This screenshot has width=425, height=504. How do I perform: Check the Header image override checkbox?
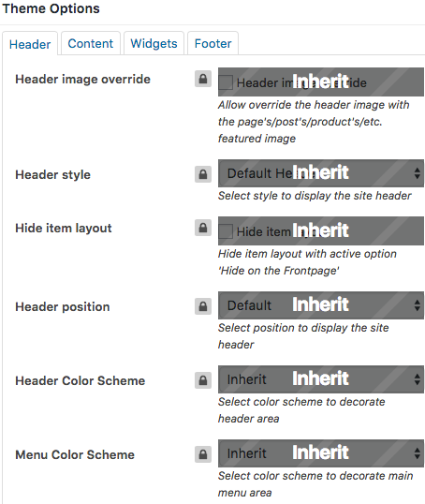(x=226, y=82)
